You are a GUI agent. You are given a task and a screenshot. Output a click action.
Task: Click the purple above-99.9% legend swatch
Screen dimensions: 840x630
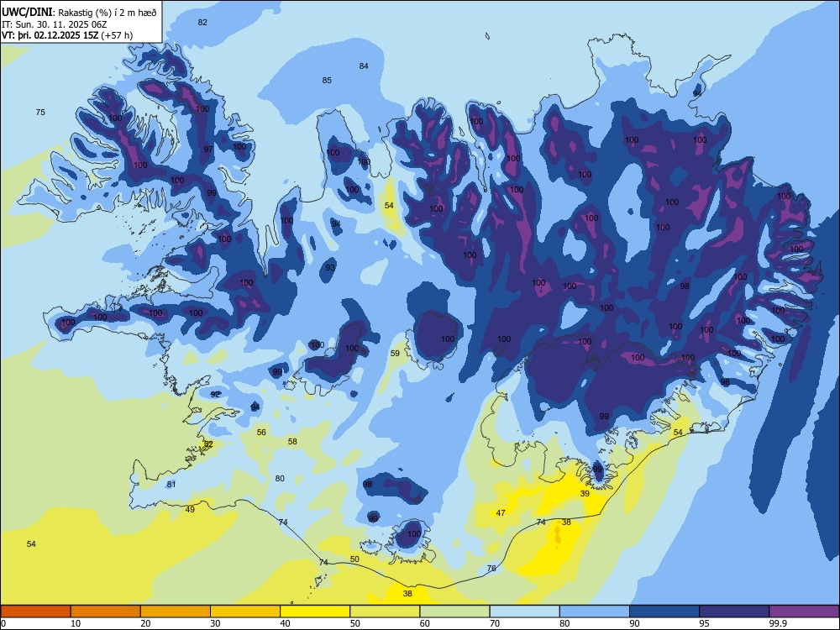click(x=804, y=612)
